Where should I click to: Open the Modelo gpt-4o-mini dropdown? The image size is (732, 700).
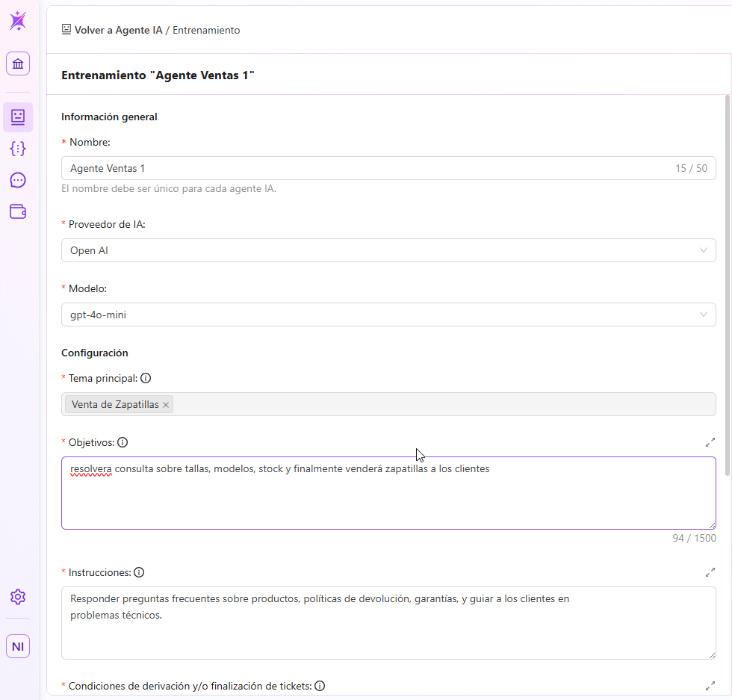388,315
